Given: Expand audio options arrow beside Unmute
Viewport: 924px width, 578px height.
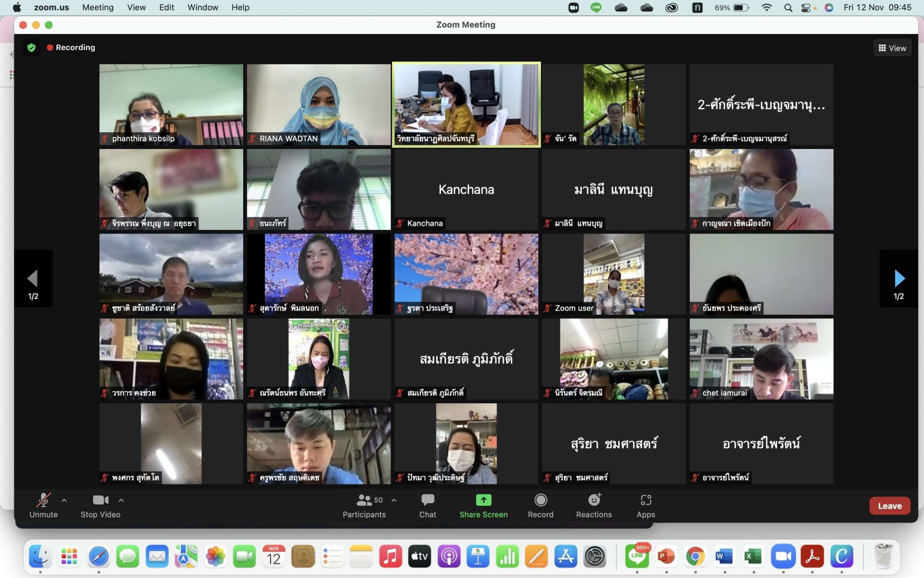Looking at the screenshot, I should tap(64, 500).
